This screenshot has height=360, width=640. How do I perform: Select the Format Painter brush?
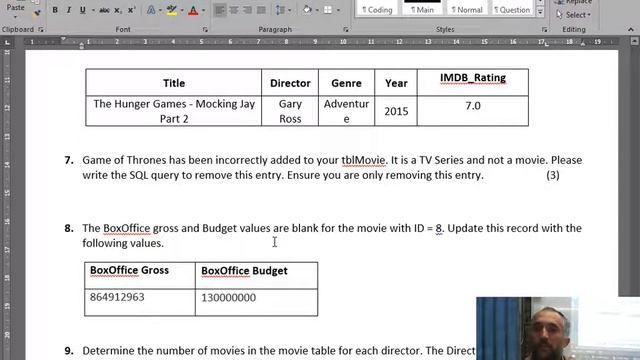[x=37, y=13]
